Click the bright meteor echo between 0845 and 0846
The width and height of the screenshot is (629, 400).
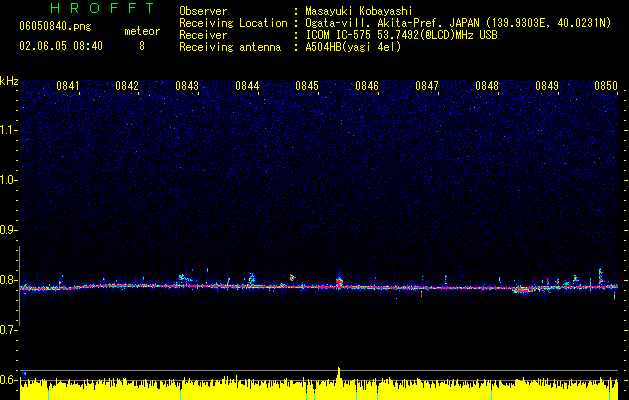(x=339, y=281)
